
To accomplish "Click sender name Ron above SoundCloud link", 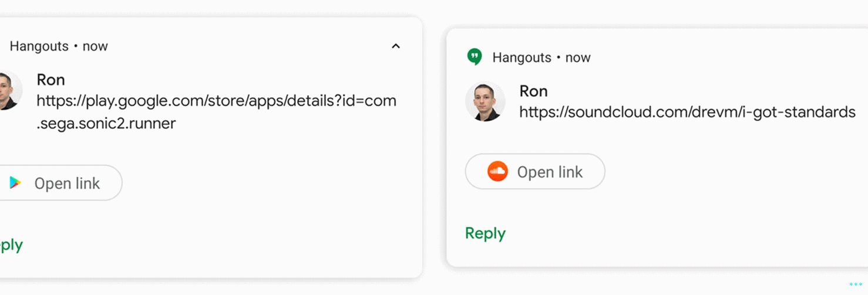I will point(533,91).
